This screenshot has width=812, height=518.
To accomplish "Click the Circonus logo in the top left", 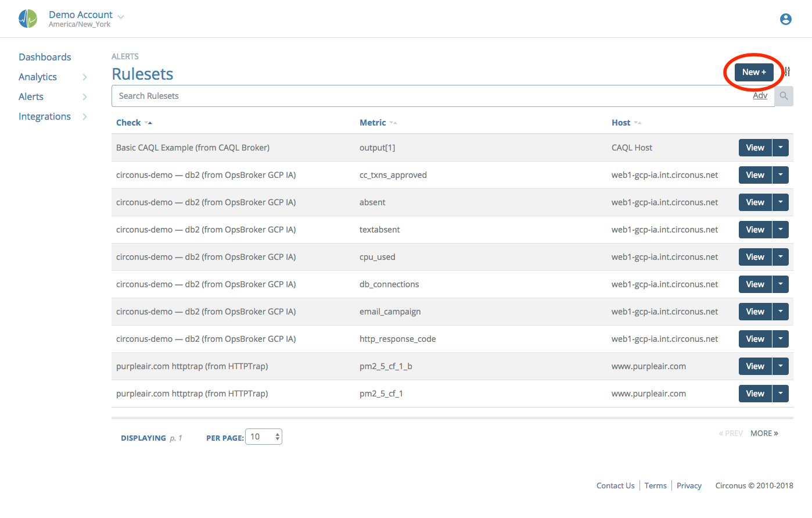I will click(x=27, y=18).
